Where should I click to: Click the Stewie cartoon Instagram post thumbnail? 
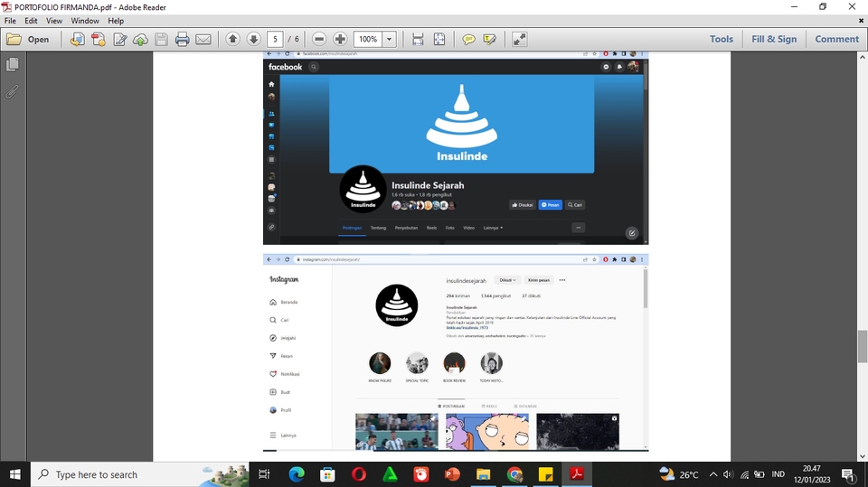[487, 432]
